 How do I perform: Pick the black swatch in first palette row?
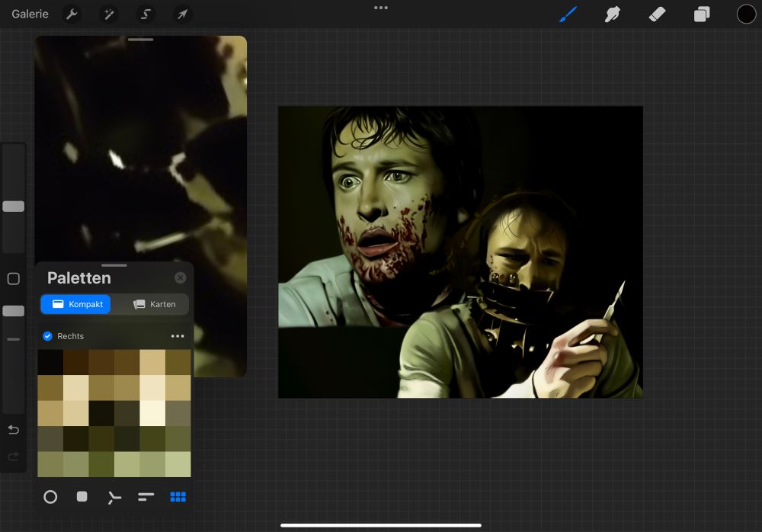click(x=50, y=362)
